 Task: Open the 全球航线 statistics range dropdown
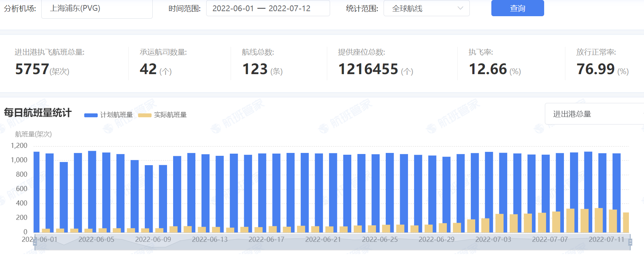[426, 8]
